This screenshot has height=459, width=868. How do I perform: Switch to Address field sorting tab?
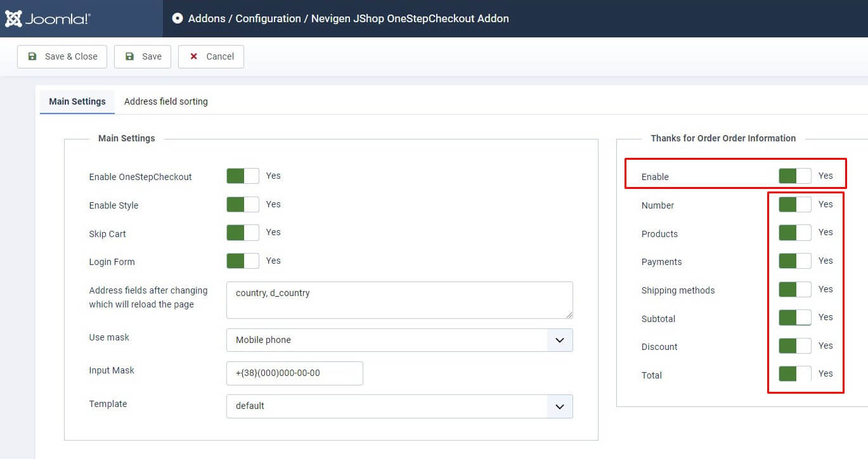(x=165, y=101)
